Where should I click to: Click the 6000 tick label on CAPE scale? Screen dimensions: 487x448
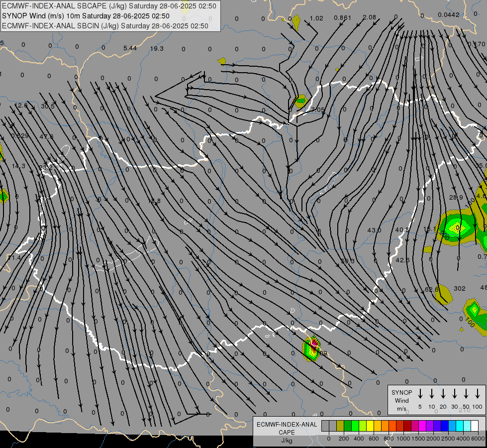(x=478, y=439)
